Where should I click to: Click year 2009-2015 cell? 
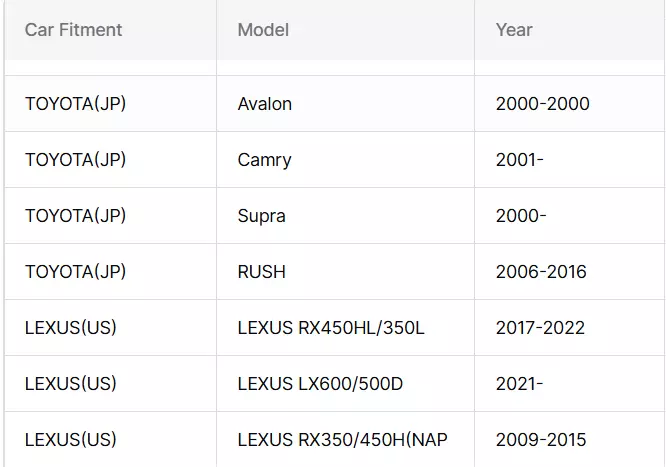click(x=541, y=440)
